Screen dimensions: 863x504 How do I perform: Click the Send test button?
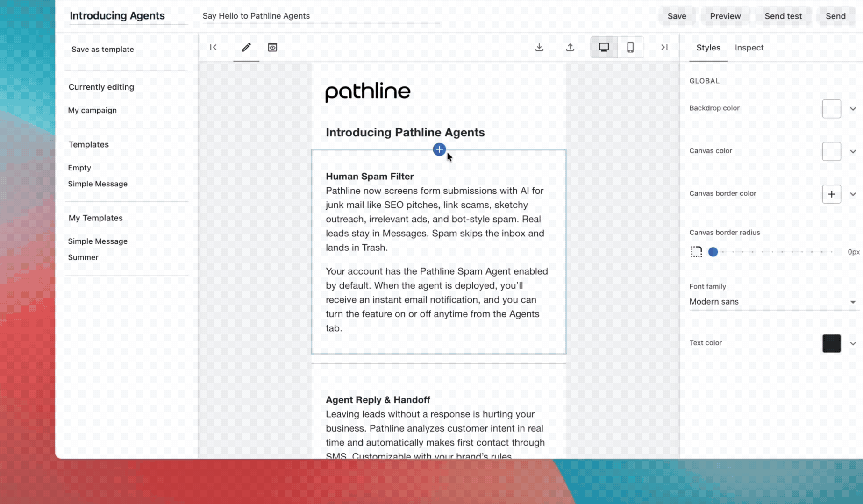[x=783, y=16]
